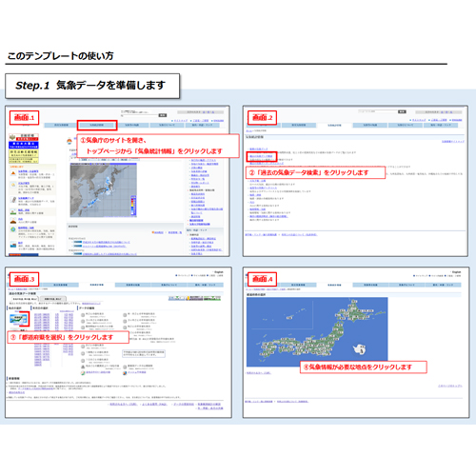The image size is (476, 476).
Task: Click the English link in screen 4
Action: tap(456, 272)
